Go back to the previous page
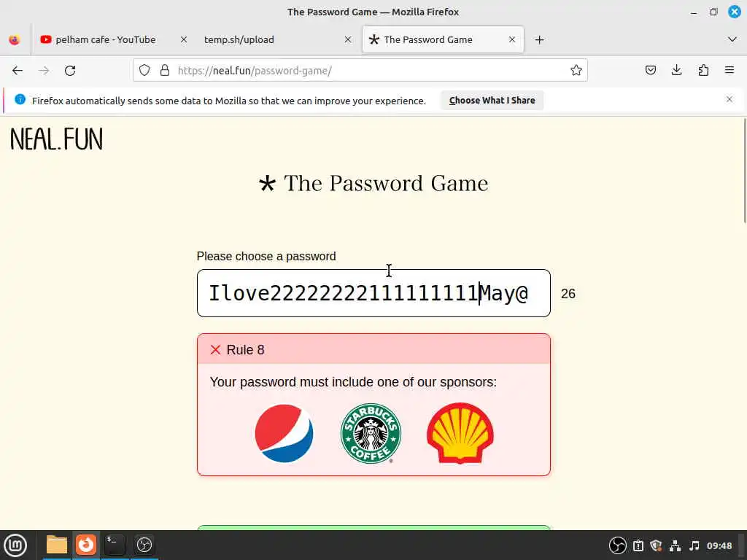The width and height of the screenshot is (747, 560). tap(18, 71)
